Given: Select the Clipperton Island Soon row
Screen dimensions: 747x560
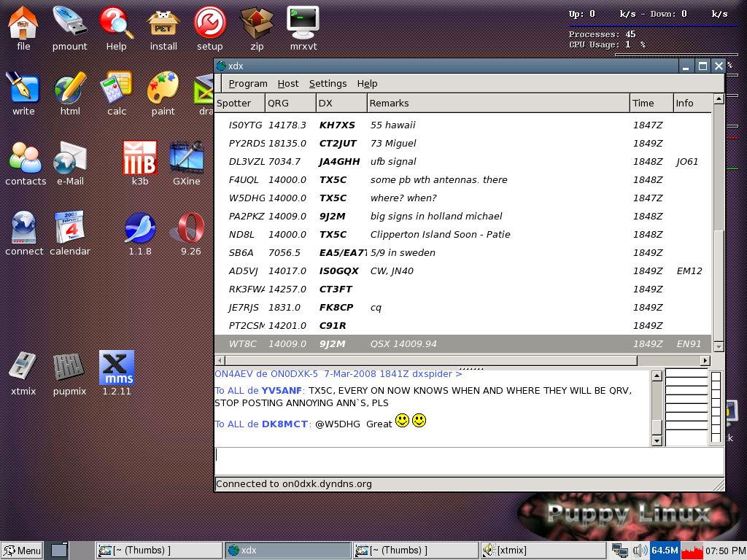Looking at the screenshot, I should 463,235.
